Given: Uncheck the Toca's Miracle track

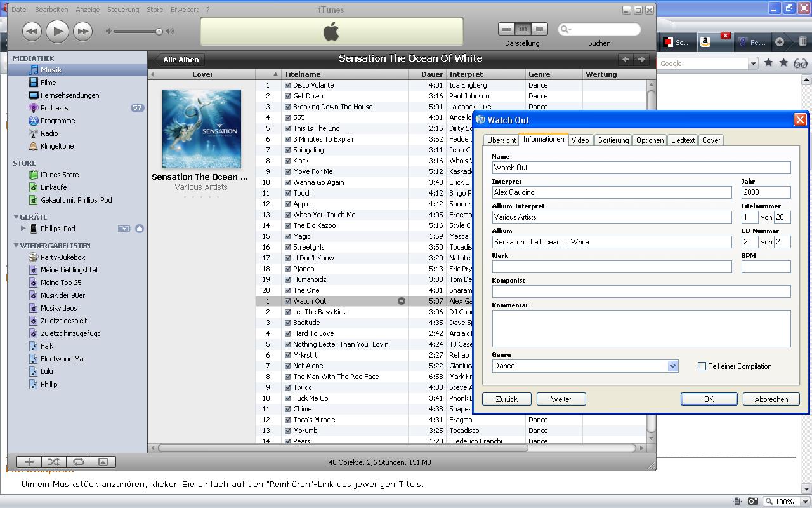Looking at the screenshot, I should [288, 420].
